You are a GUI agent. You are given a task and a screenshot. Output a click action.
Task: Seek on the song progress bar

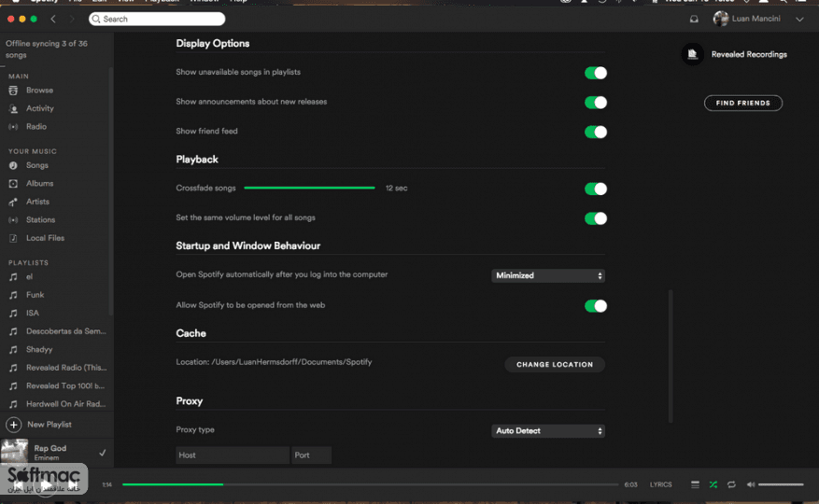tap(370, 484)
